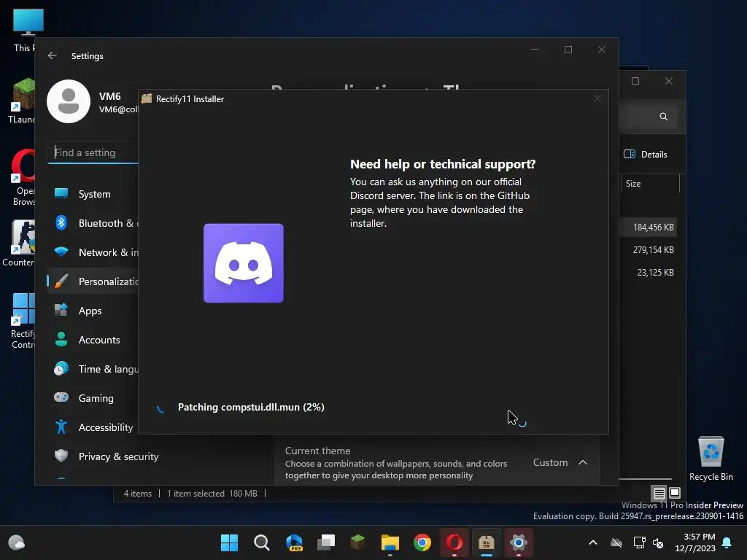Open the weather widget on the taskbar

[x=17, y=542]
